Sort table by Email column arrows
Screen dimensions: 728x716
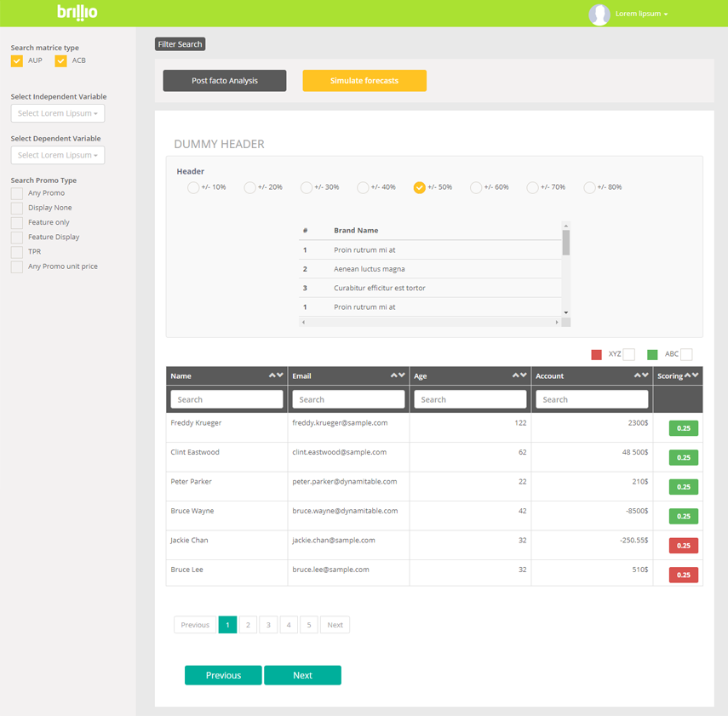[x=398, y=375]
